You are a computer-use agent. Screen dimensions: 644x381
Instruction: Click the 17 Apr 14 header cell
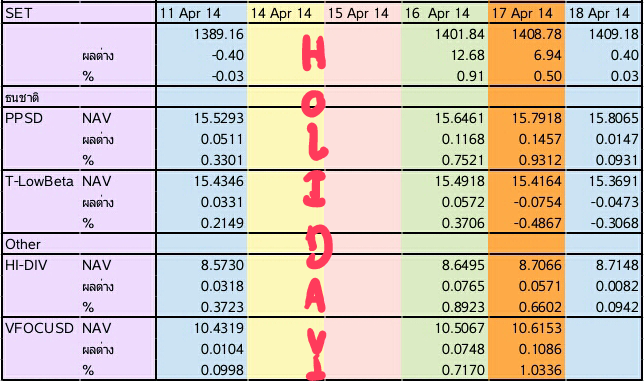[527, 13]
